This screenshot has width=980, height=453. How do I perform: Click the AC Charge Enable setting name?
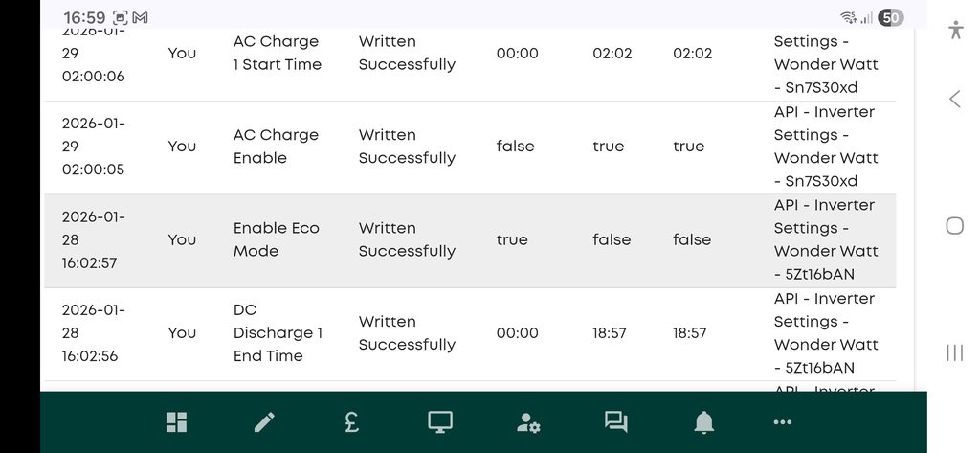pos(276,147)
